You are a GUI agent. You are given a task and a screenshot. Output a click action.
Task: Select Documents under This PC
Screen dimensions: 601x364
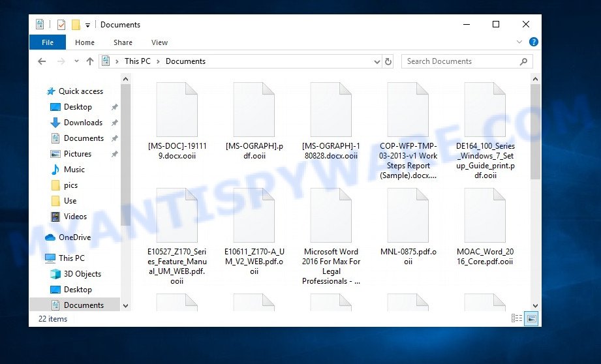tap(84, 305)
